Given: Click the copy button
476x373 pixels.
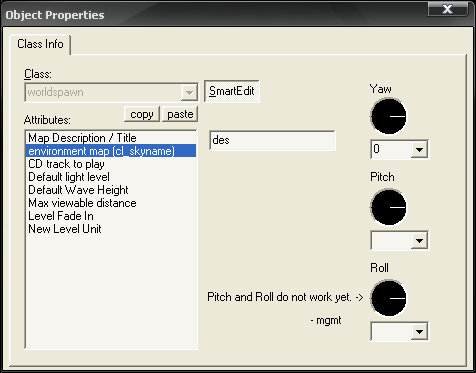Looking at the screenshot, I should 142,114.
